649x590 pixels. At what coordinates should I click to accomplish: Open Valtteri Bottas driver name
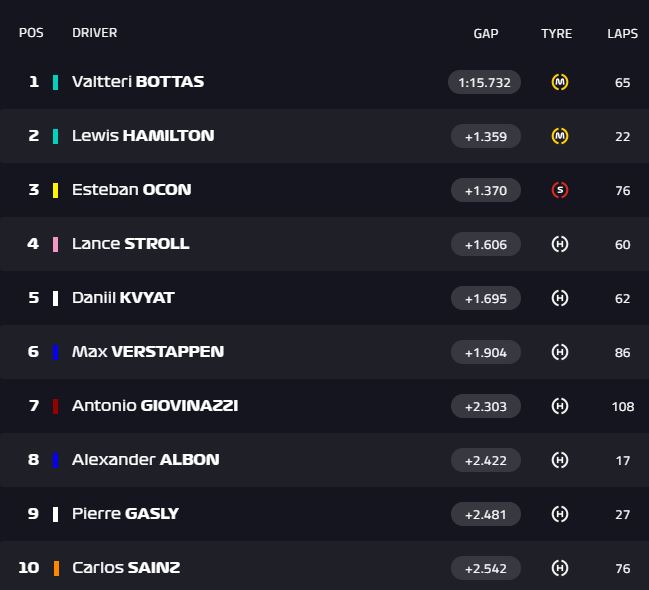(138, 82)
